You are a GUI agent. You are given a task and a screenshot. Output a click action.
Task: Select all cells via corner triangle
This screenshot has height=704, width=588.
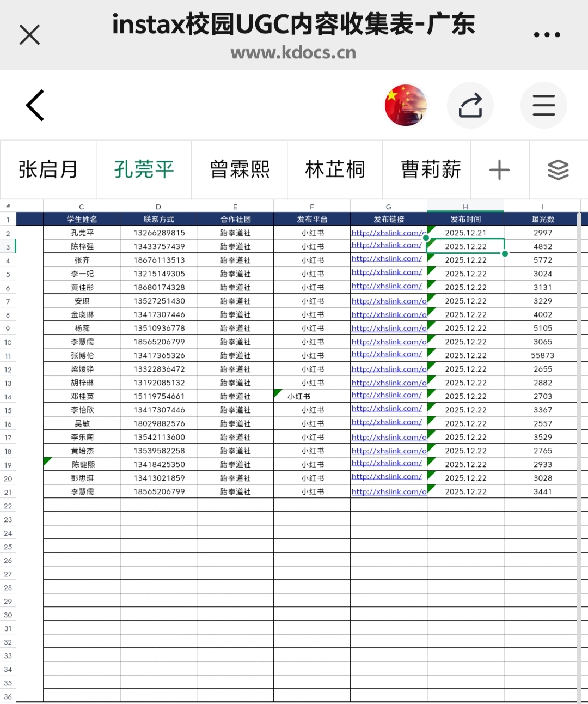click(8, 206)
